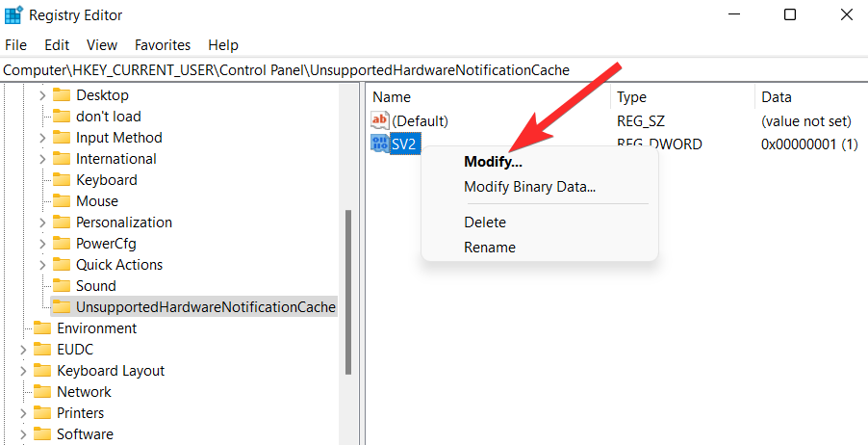This screenshot has height=445, width=868.
Task: Expand the Keyboard Layout key
Action: (23, 371)
